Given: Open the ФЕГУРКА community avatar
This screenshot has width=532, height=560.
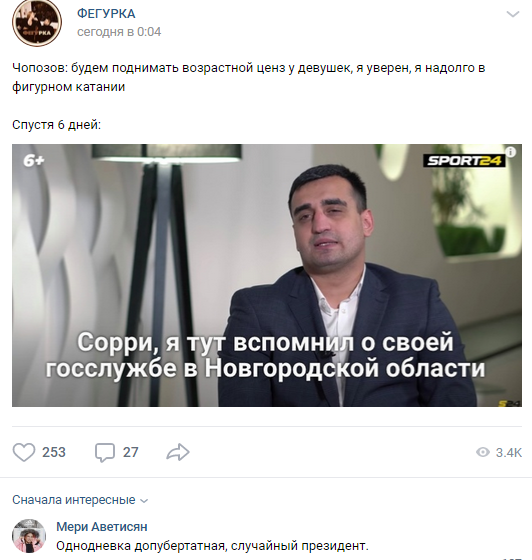Looking at the screenshot, I should click(37, 23).
